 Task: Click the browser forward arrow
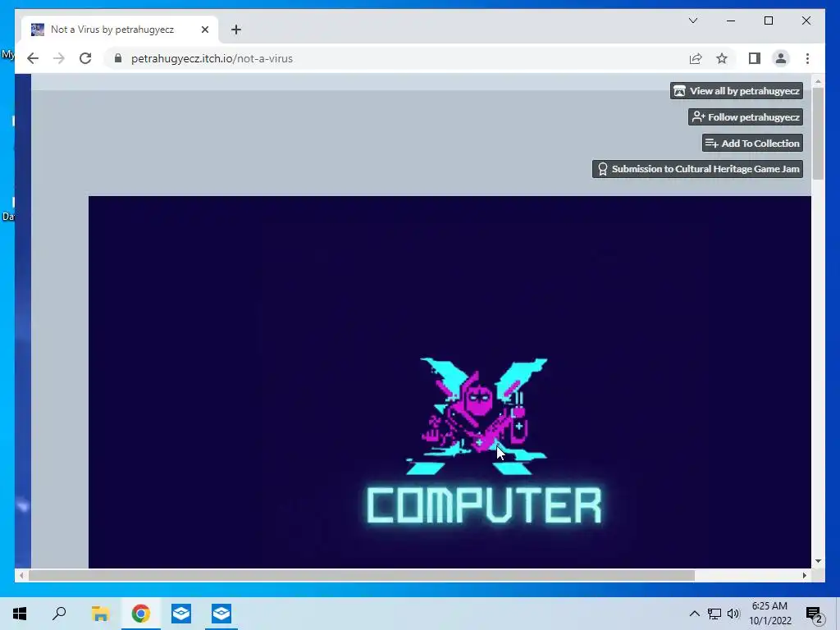59,58
